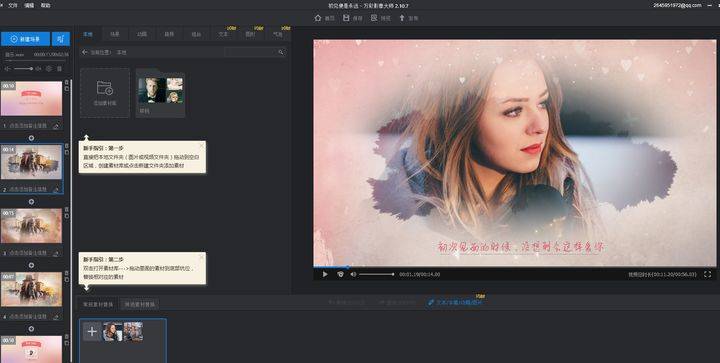Switch to the 本地 tab
This screenshot has height=363, width=720.
(x=88, y=34)
